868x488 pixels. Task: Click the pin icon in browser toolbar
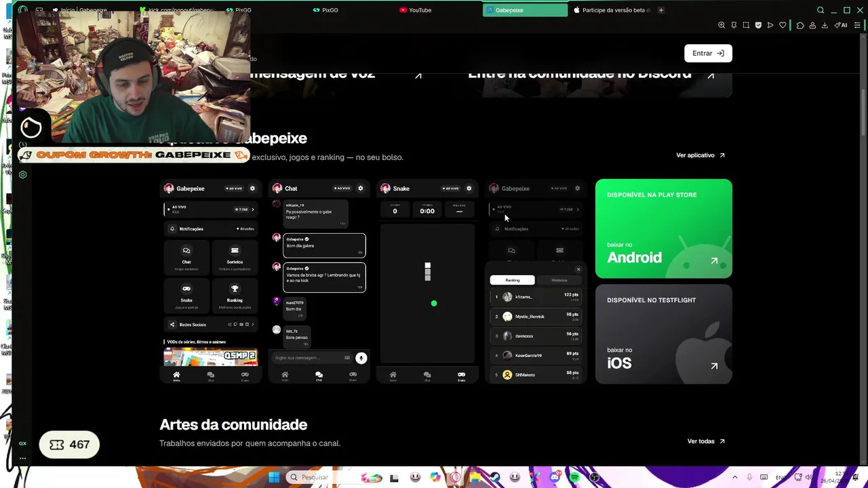[x=734, y=25]
